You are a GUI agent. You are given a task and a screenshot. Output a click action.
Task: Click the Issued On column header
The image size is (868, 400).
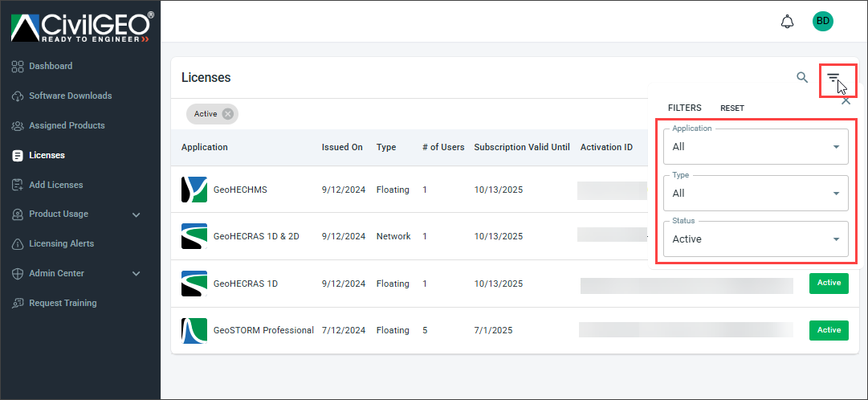(x=342, y=147)
